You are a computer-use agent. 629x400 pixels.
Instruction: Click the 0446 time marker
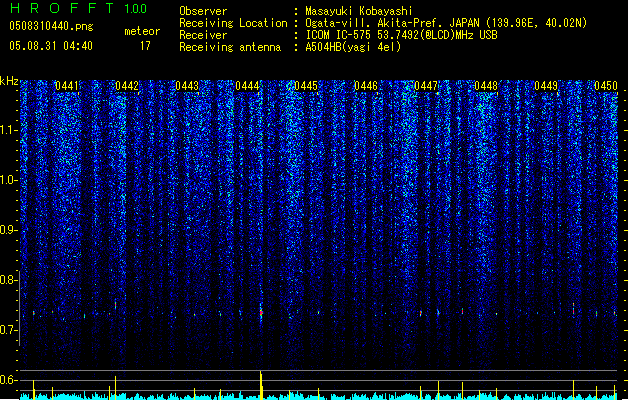coord(366,86)
